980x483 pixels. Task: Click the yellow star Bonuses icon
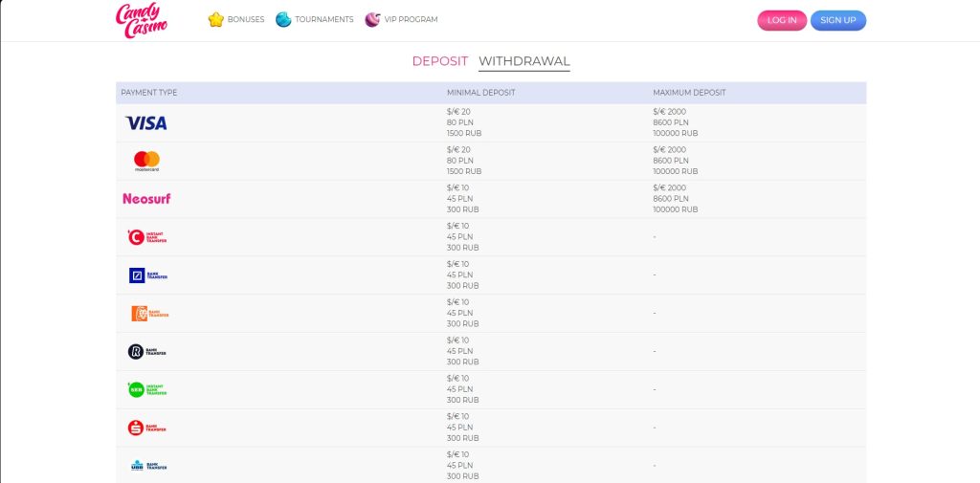(215, 19)
